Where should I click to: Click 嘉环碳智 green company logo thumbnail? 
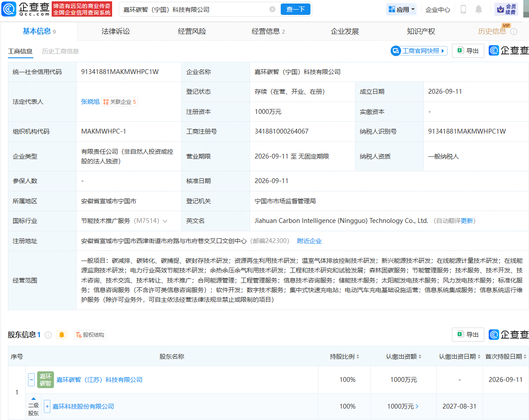pos(46,380)
